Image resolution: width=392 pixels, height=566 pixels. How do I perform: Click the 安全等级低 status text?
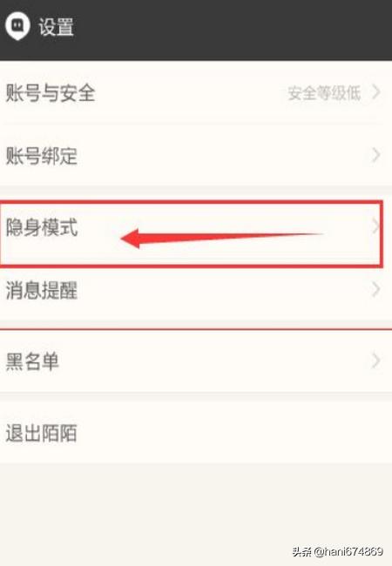(324, 93)
